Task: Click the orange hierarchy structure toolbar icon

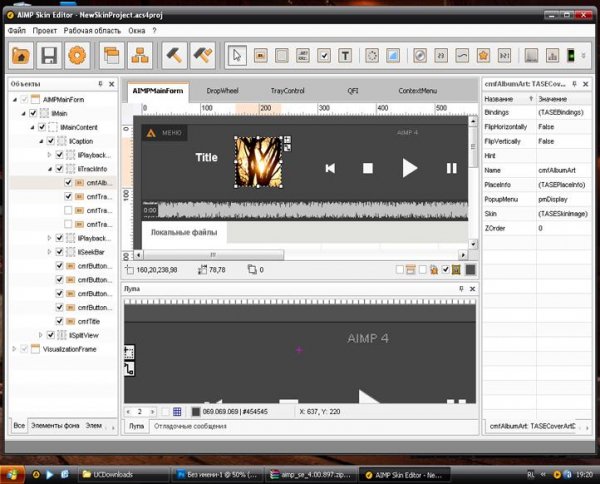Action: pos(140,56)
